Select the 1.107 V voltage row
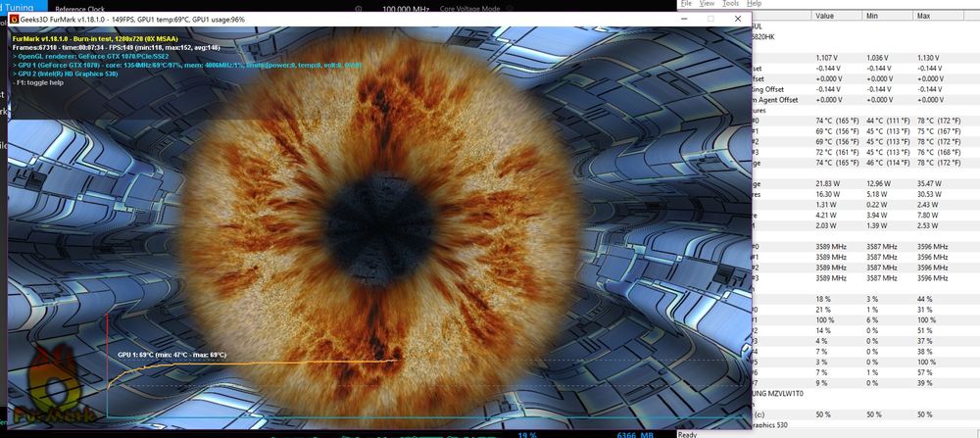Image resolution: width=980 pixels, height=438 pixels. coord(829,58)
